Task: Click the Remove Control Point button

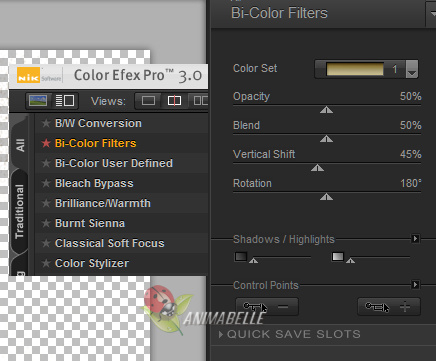Action: (x=267, y=307)
